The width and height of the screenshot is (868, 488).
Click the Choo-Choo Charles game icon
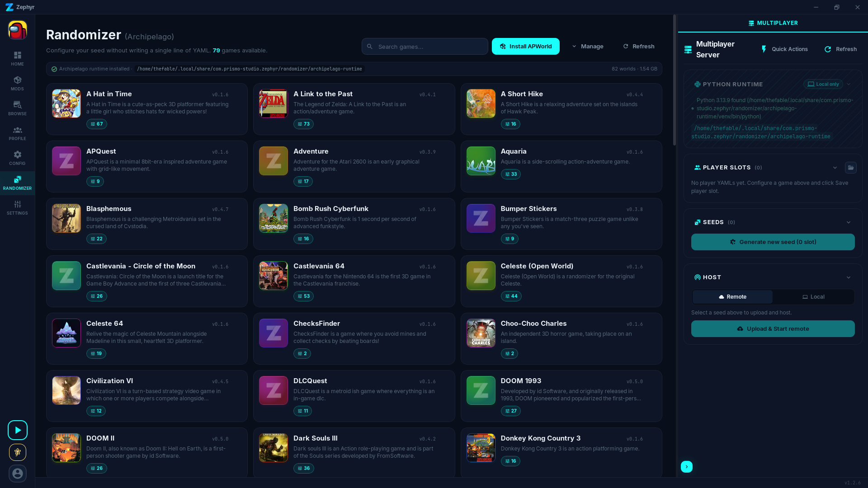click(x=481, y=333)
